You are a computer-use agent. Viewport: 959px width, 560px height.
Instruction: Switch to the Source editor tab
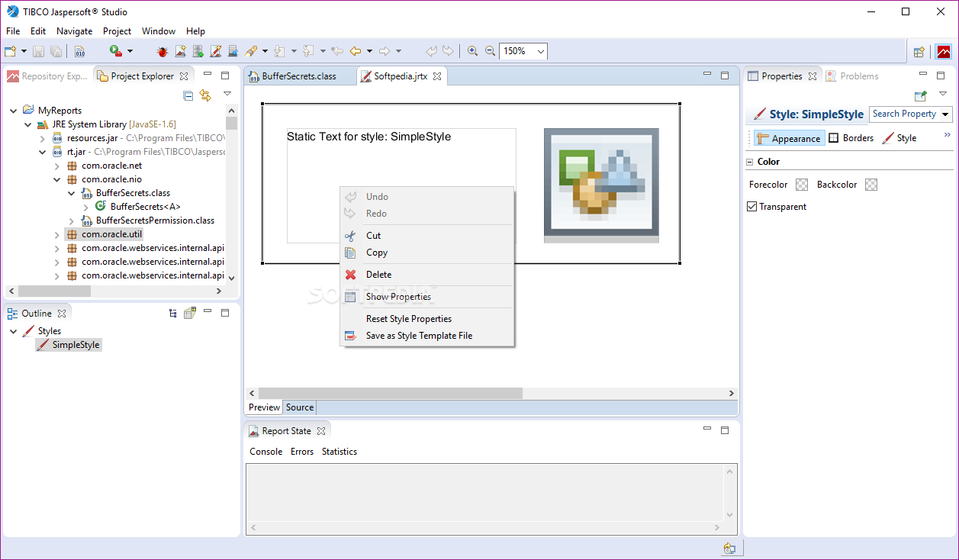(x=300, y=407)
